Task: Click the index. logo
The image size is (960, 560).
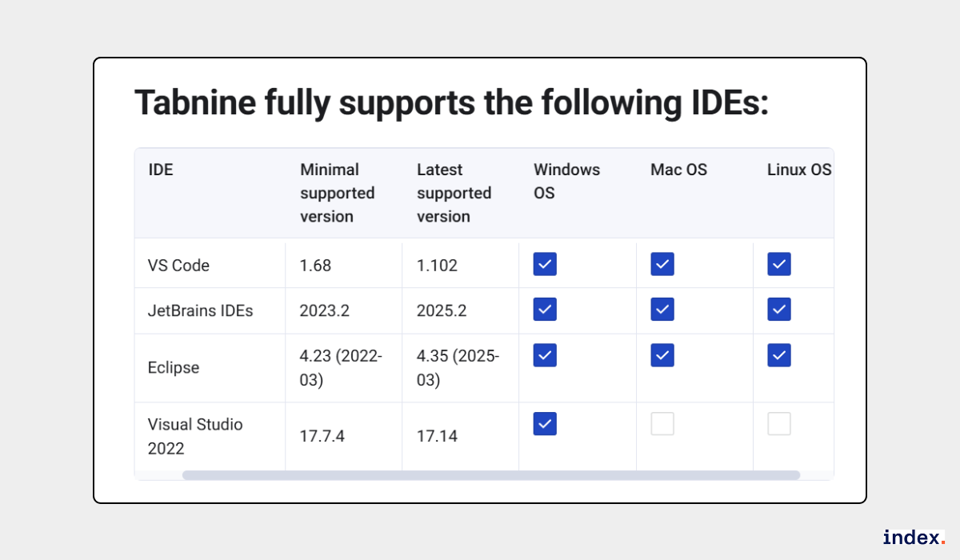Action: click(914, 538)
